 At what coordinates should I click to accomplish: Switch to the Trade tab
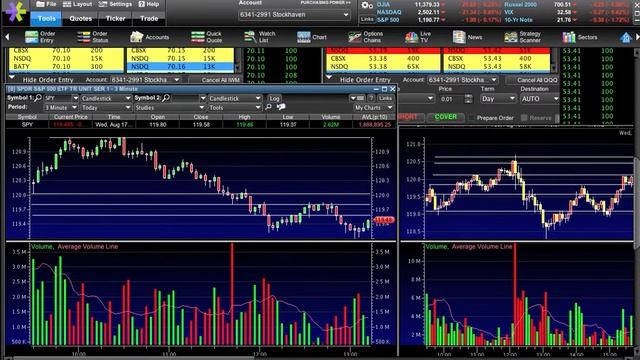(x=149, y=18)
